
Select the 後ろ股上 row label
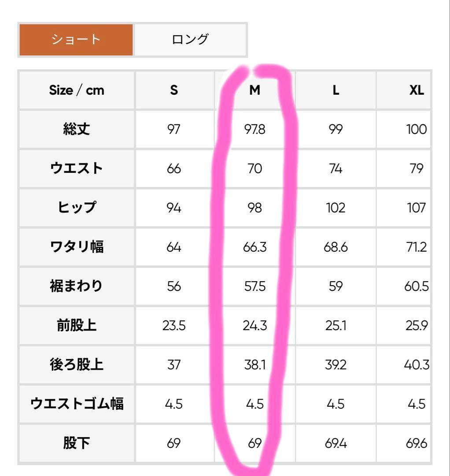(76, 364)
